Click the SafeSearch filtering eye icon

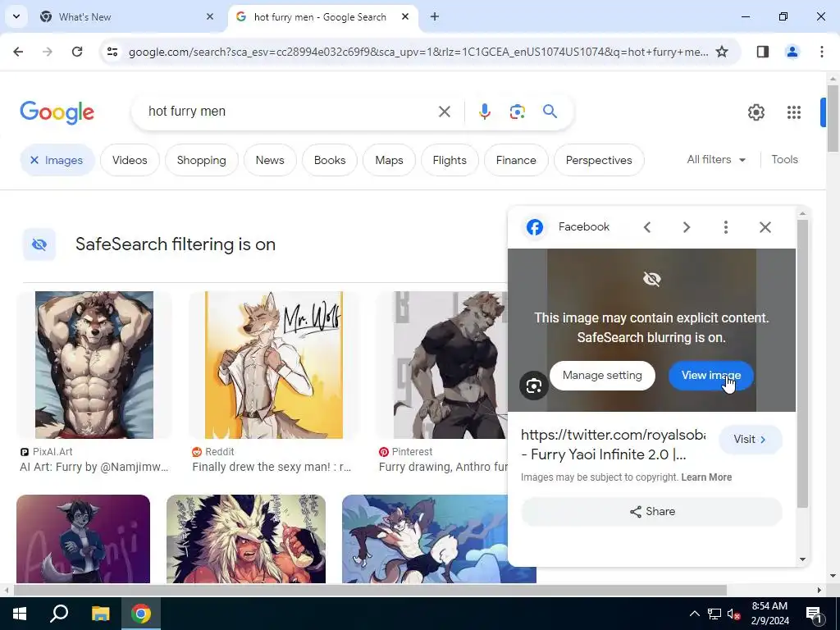click(39, 244)
